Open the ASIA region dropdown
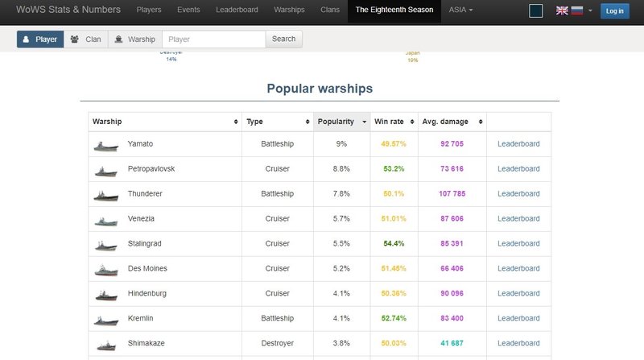 pyautogui.click(x=460, y=10)
